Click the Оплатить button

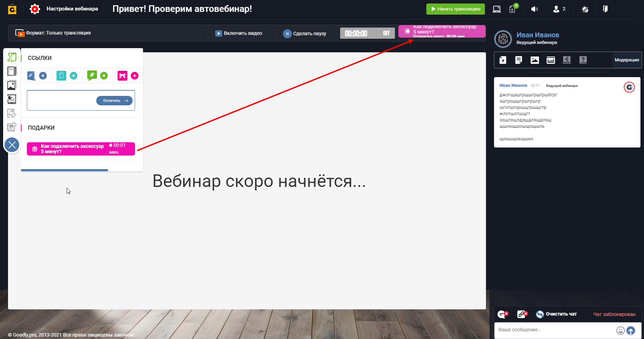pos(114,100)
